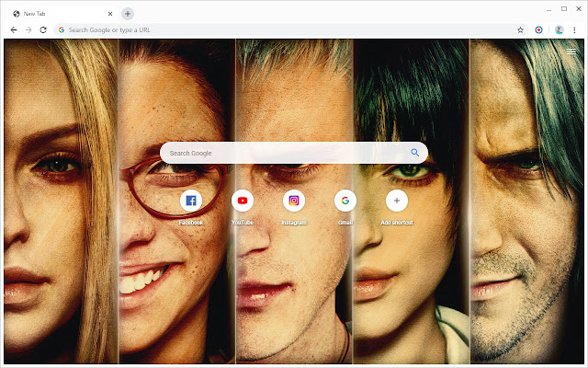Image resolution: width=588 pixels, height=368 pixels.
Task: Open the red circle extension icon
Action: 538,30
